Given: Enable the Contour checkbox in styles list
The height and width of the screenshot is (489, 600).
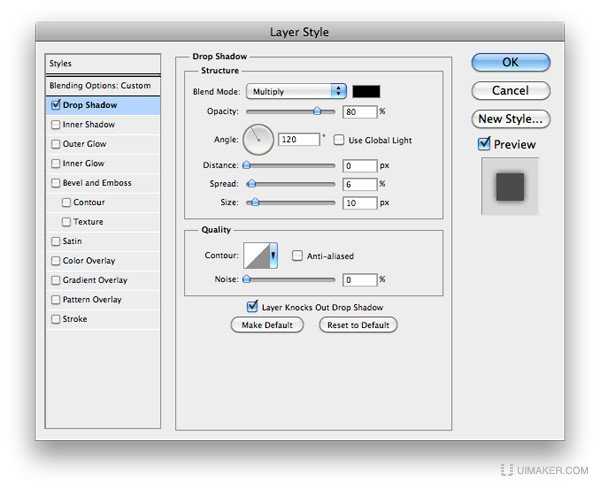Looking at the screenshot, I should (66, 202).
